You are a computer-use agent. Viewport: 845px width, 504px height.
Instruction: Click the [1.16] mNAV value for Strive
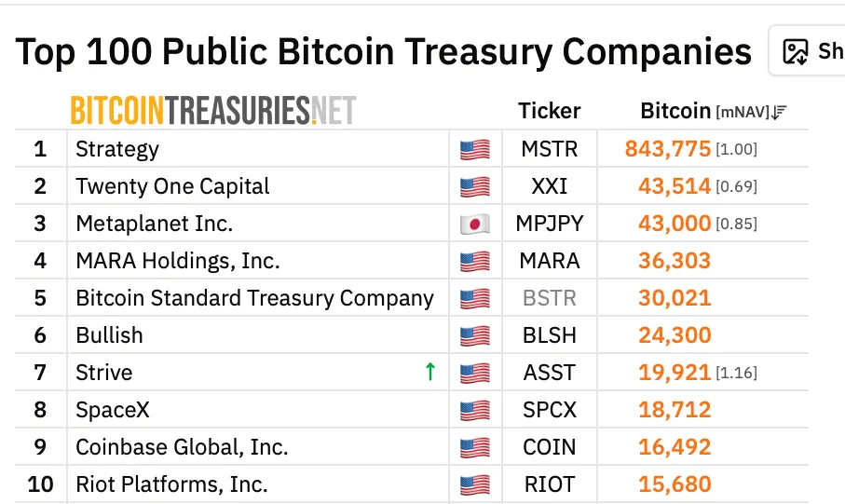(x=736, y=373)
